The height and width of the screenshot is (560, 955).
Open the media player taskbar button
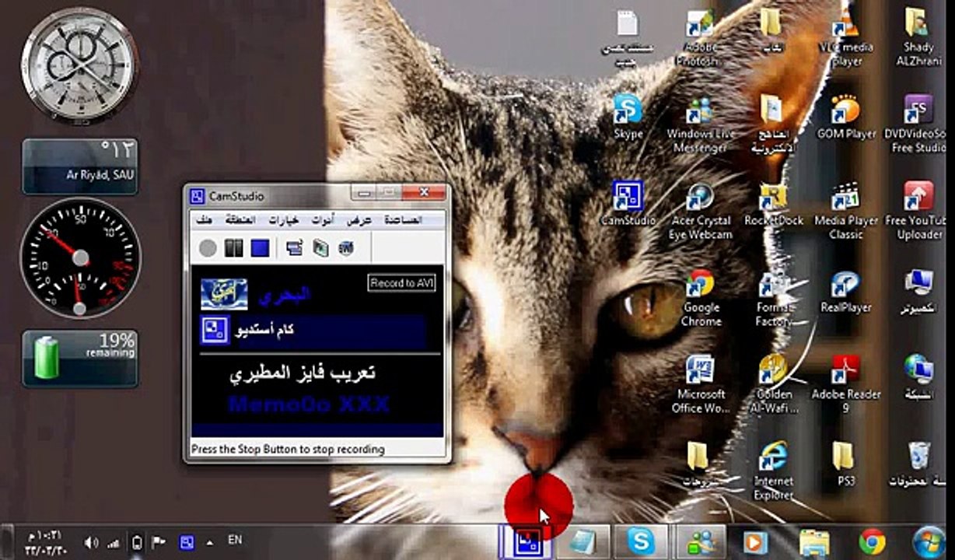pyautogui.click(x=755, y=541)
